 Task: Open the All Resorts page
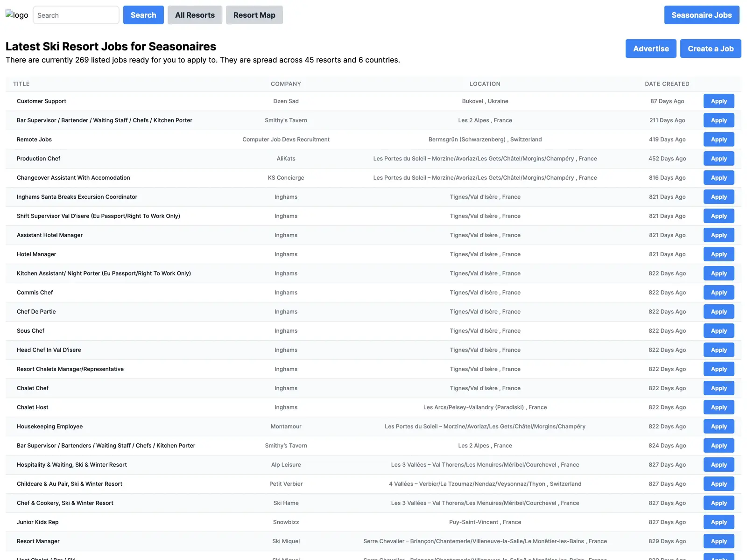tap(195, 15)
